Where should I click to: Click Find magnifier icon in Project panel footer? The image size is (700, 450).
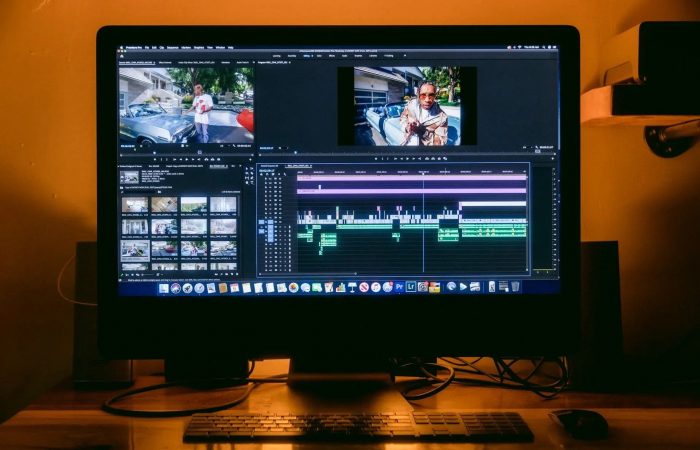222,274
